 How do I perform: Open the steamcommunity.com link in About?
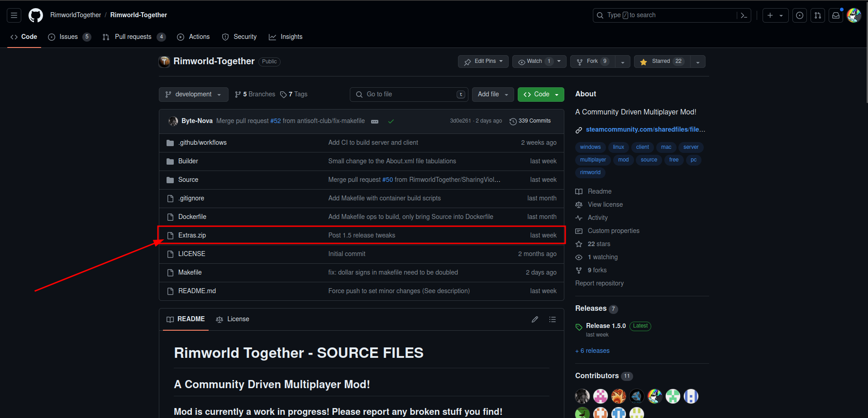pos(645,130)
